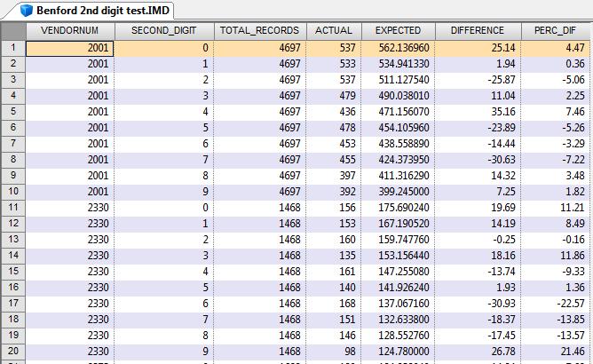
Task: Select the EXPECTED column header
Action: click(x=399, y=31)
